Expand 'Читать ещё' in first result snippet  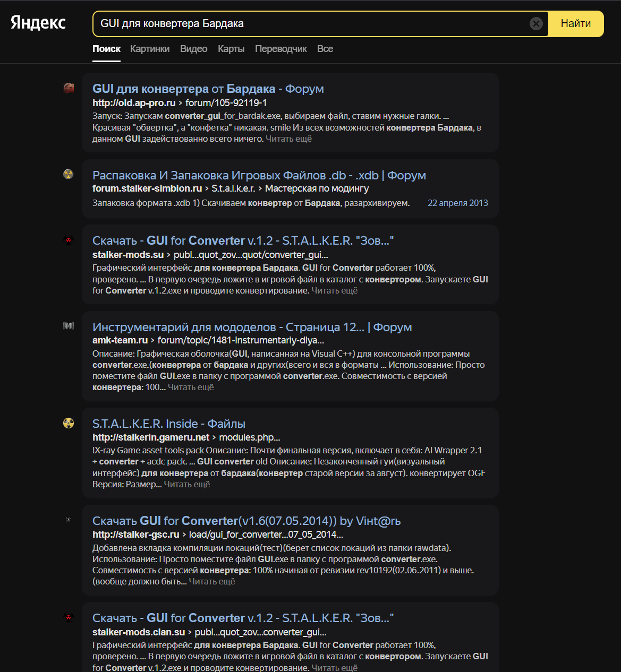[x=288, y=139]
